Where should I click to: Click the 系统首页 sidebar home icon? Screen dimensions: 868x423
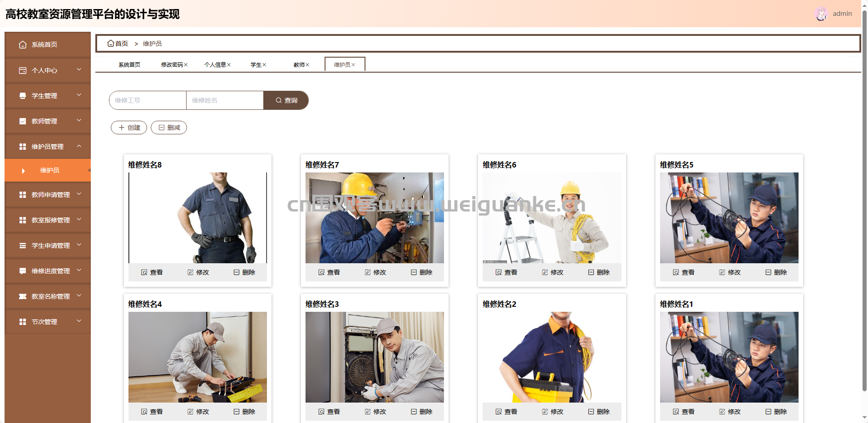[x=23, y=44]
